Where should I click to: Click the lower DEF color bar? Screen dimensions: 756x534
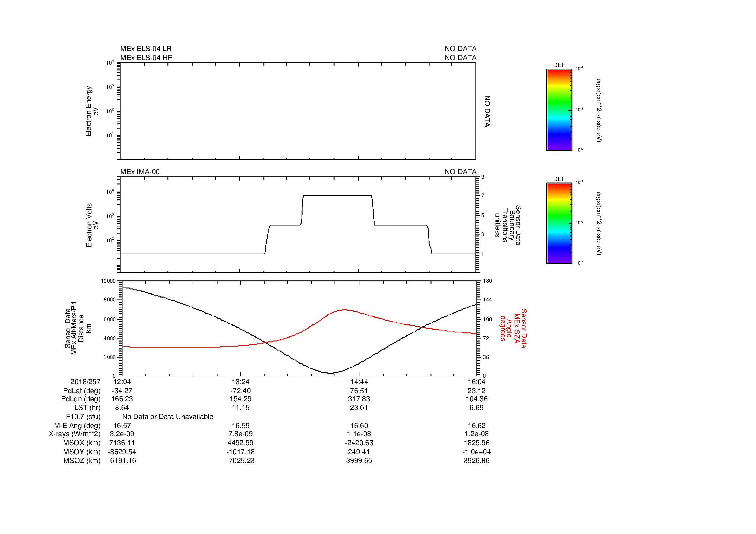click(x=559, y=224)
